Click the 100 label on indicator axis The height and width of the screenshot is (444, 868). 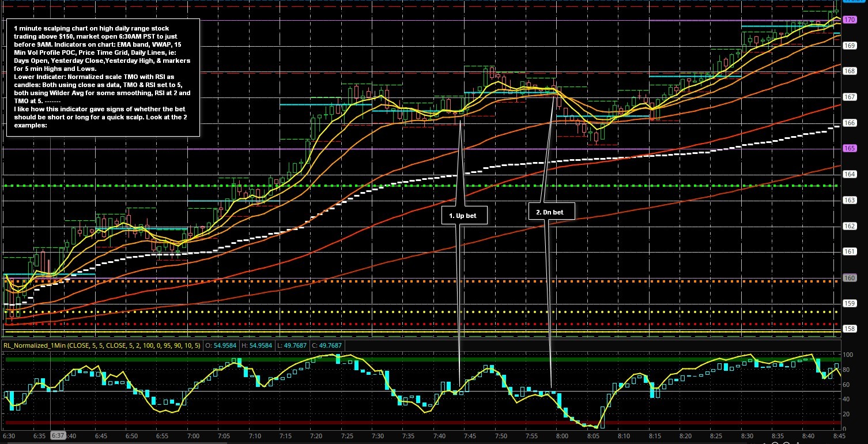click(848, 354)
